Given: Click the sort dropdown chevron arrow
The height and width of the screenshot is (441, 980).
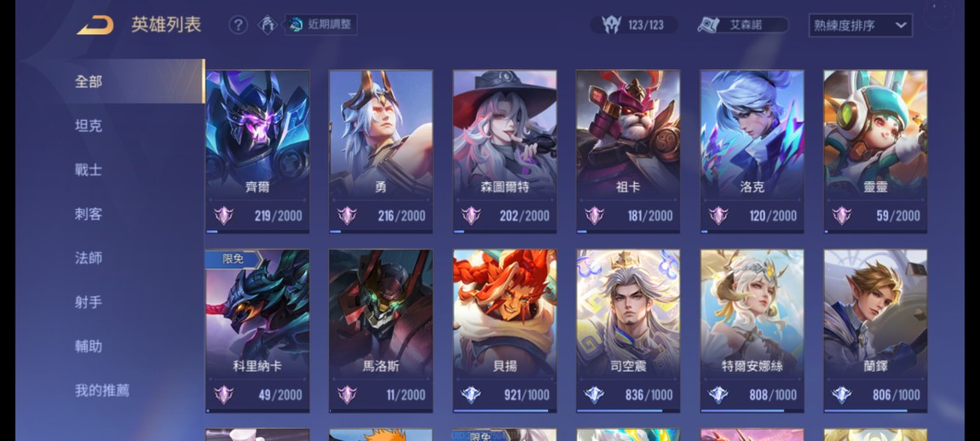Looking at the screenshot, I should click(901, 26).
